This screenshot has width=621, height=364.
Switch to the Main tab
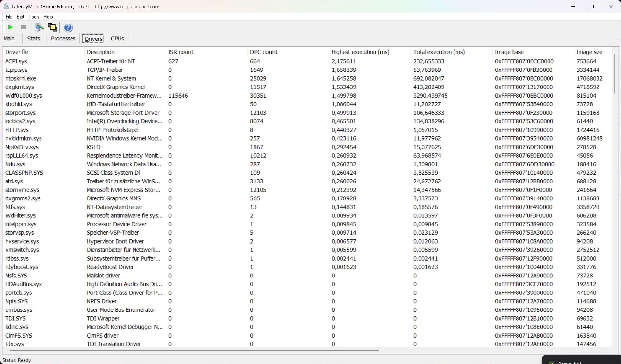pyautogui.click(x=9, y=39)
